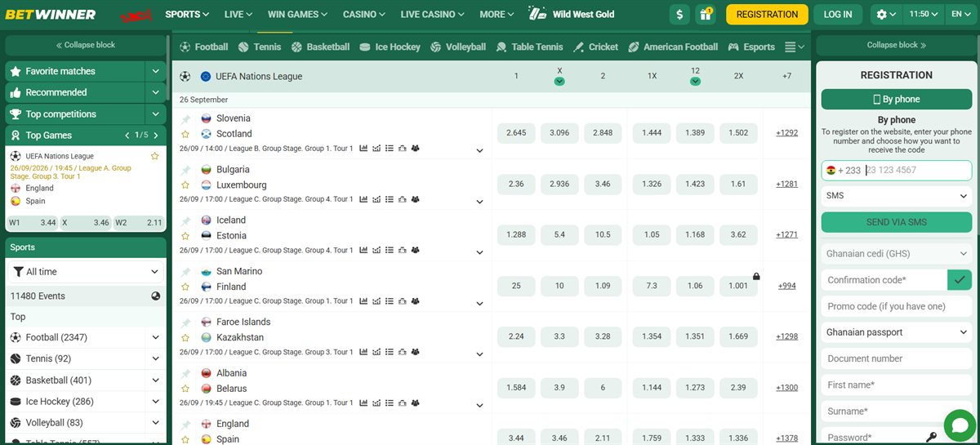Screen dimensions: 980x445
Task: Expand Tennis (92) sport list
Action: (155, 358)
